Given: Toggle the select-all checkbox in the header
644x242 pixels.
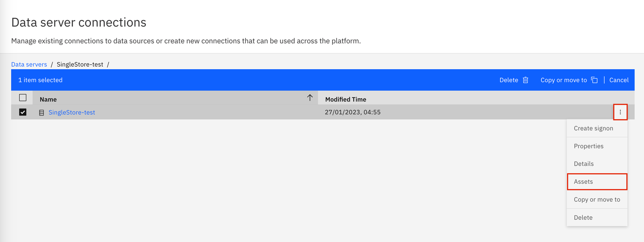Looking at the screenshot, I should (23, 97).
